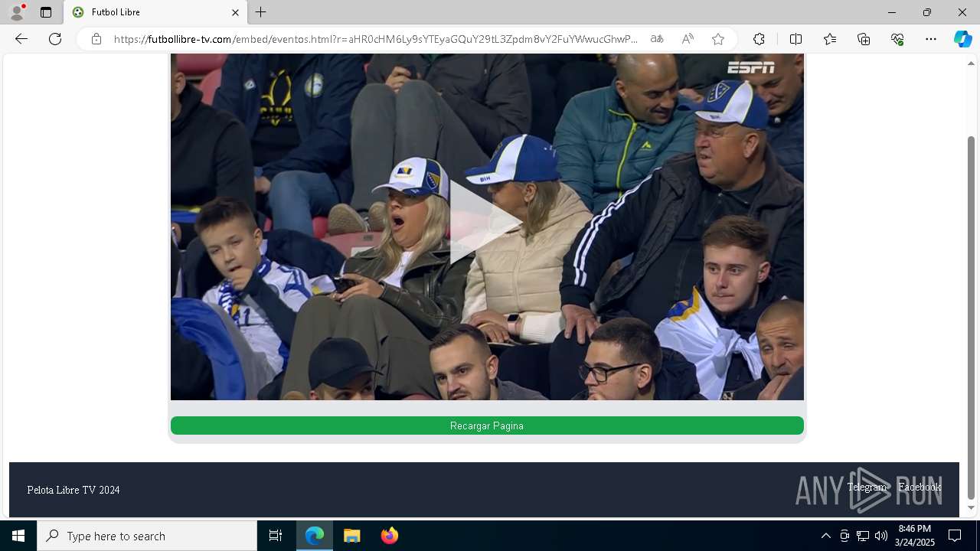Image resolution: width=980 pixels, height=551 pixels.
Task: Click the scrollbar down arrow
Action: pyautogui.click(x=972, y=507)
